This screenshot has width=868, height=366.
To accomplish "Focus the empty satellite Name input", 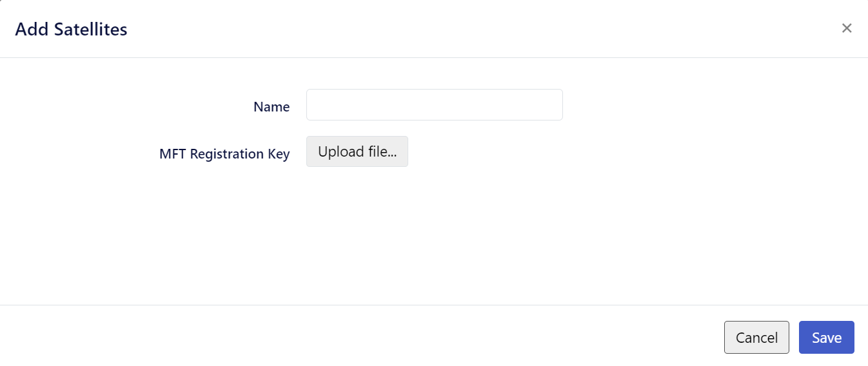I will click(434, 104).
